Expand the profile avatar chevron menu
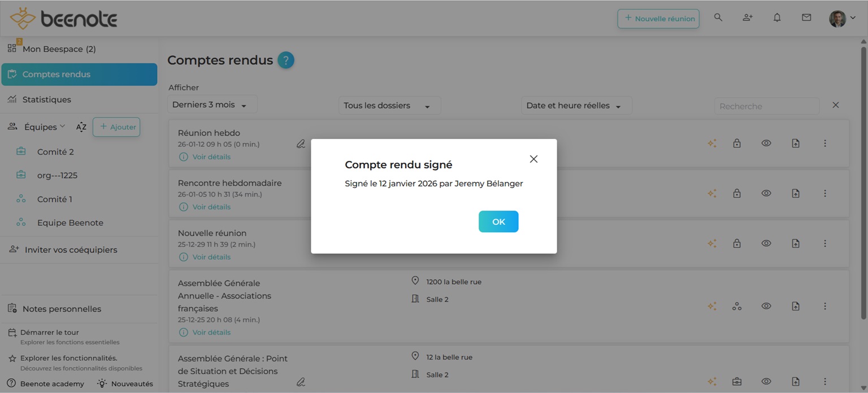This screenshot has height=393, width=868. [854, 18]
